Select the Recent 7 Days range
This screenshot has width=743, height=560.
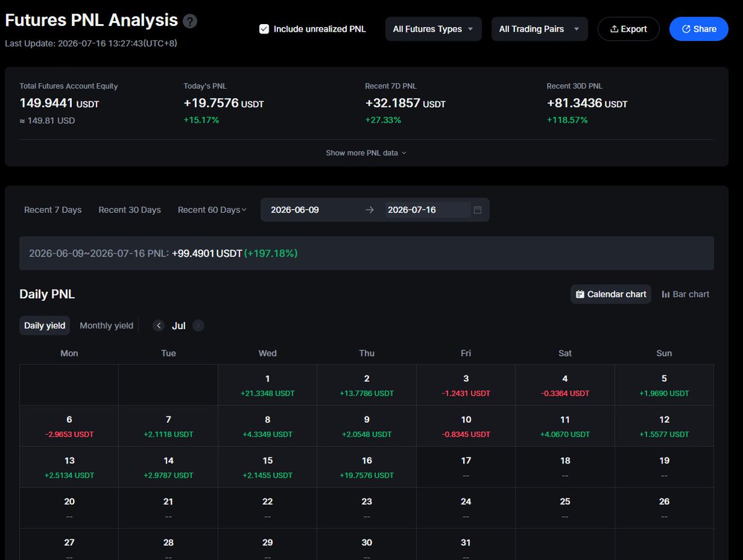click(x=53, y=210)
